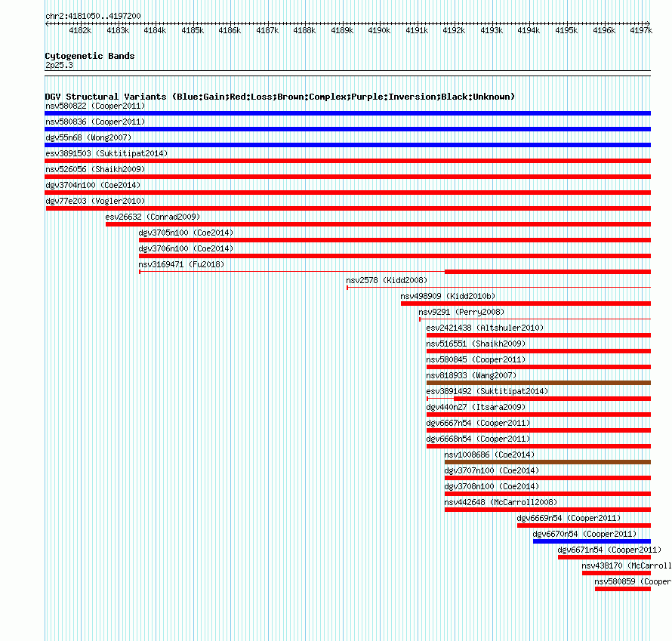672x641 pixels.
Task: Open the dgv3704n100 (Coe2014) label
Action: (x=93, y=185)
